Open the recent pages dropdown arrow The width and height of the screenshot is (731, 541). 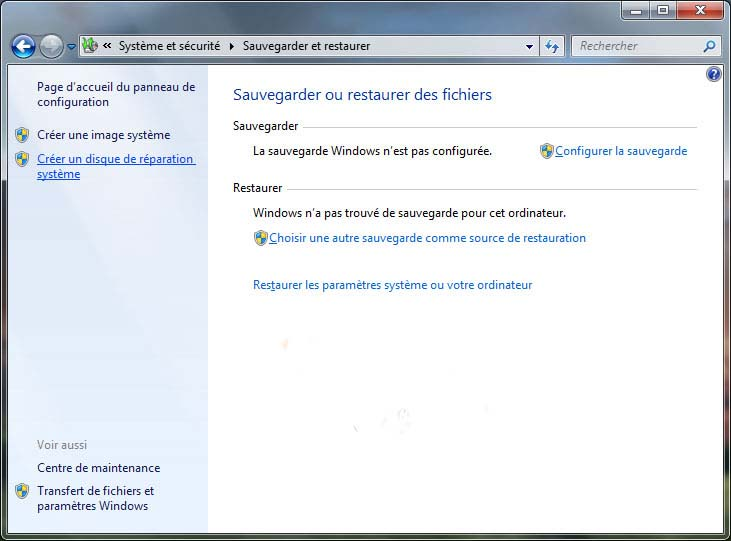pyautogui.click(x=71, y=47)
